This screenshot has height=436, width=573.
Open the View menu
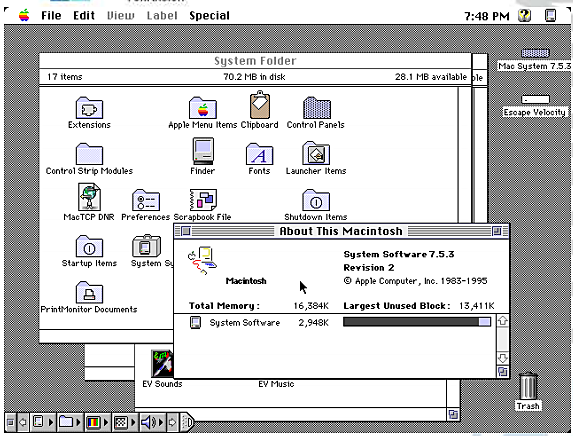tap(121, 16)
